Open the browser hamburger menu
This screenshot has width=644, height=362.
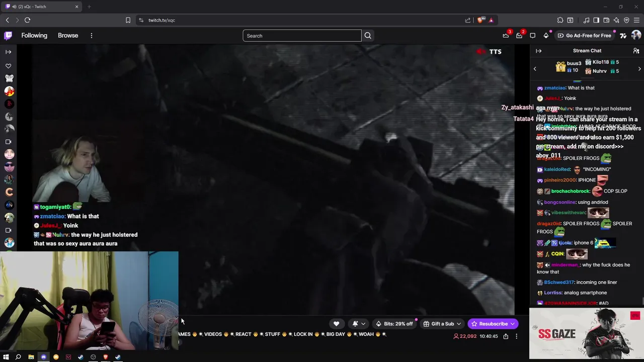[x=636, y=20]
